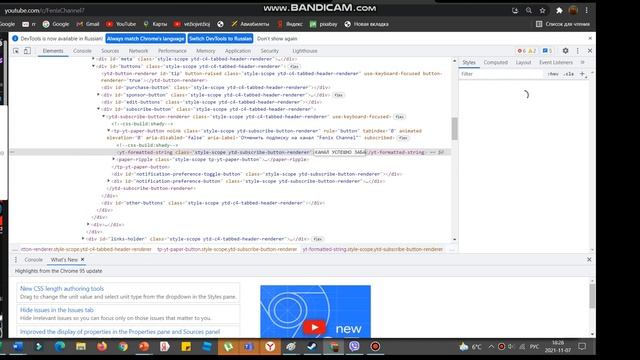
Task: Show more Styles sidebar tabs chevron
Action: (582, 62)
